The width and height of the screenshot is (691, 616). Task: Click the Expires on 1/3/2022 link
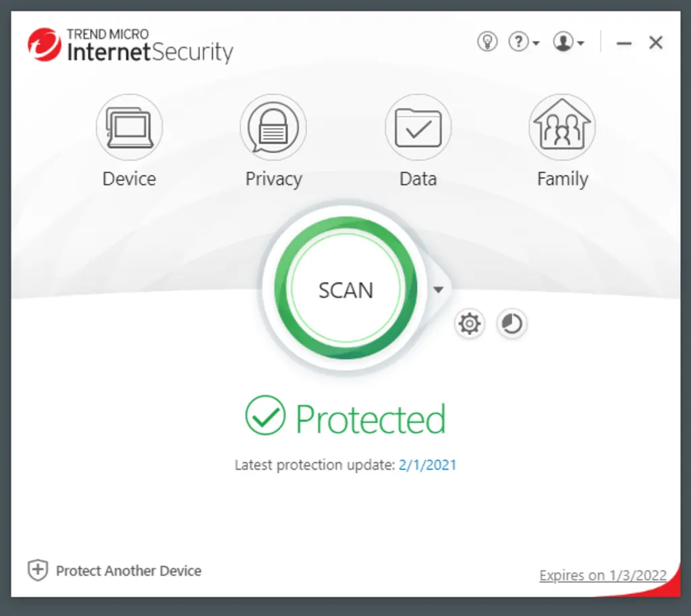(x=603, y=575)
